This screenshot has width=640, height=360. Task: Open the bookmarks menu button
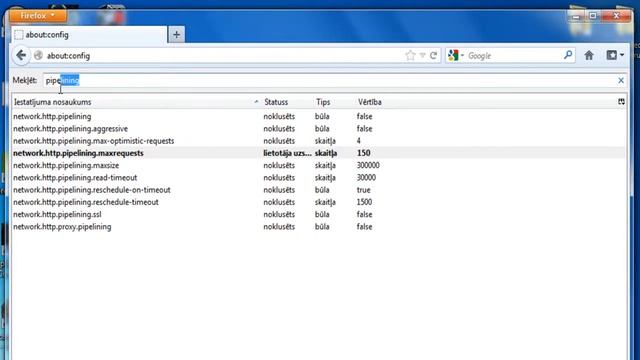tap(615, 55)
